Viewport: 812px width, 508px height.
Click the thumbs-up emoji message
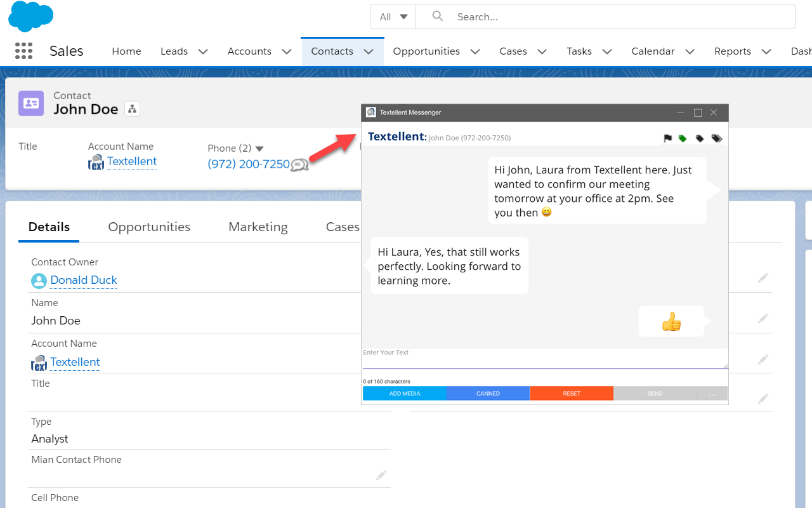pyautogui.click(x=671, y=321)
